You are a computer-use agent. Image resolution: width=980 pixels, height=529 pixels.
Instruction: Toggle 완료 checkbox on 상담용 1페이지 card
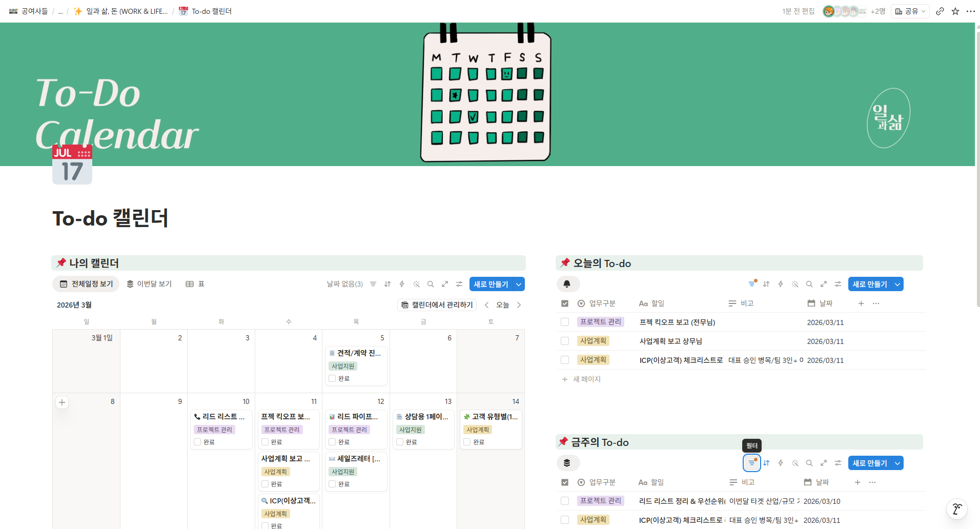400,442
